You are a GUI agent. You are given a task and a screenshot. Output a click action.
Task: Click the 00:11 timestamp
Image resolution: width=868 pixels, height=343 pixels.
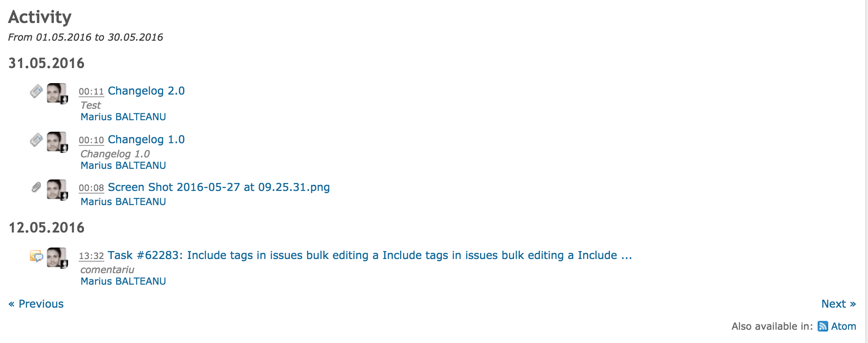coord(91,91)
